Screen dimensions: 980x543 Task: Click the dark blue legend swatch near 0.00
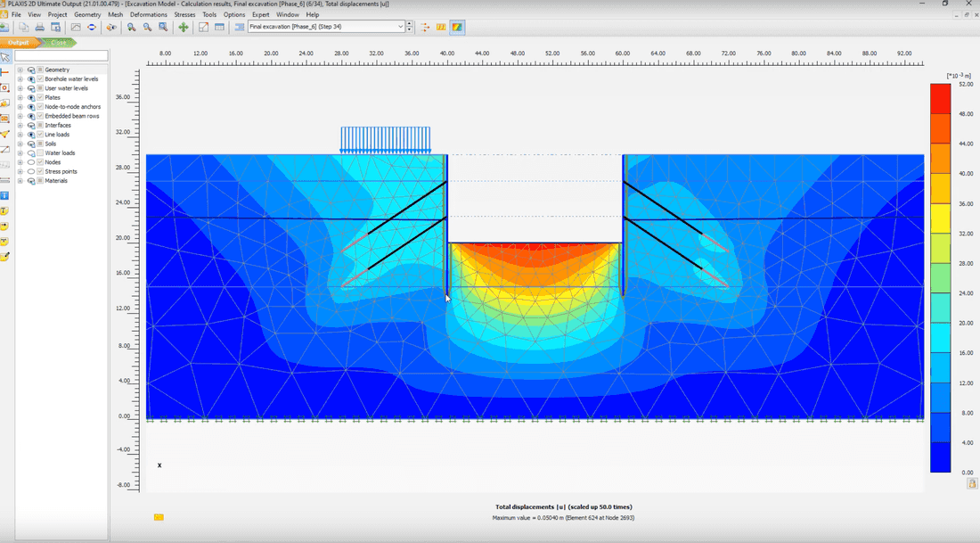tap(940, 457)
